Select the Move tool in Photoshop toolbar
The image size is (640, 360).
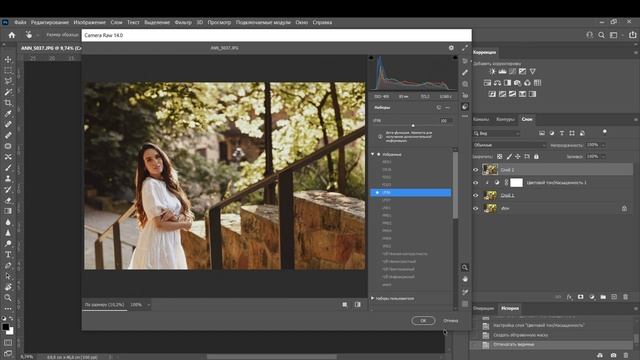coord(8,60)
